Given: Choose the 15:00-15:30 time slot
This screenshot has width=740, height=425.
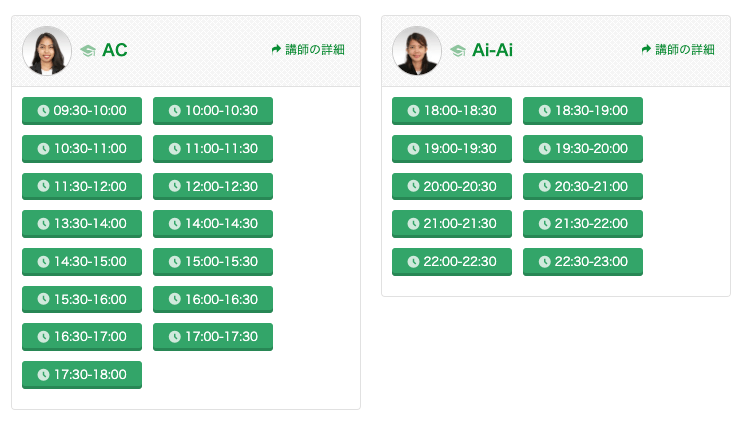Looking at the screenshot, I should point(213,262).
